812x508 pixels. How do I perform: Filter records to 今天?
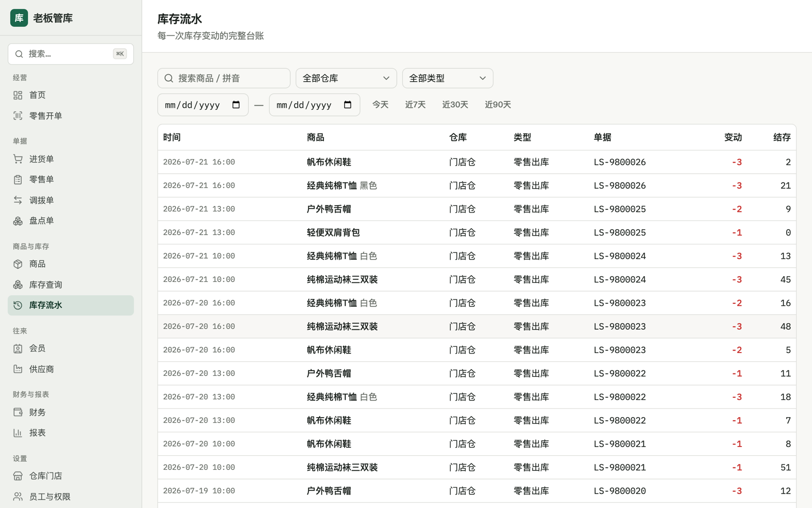pyautogui.click(x=381, y=105)
